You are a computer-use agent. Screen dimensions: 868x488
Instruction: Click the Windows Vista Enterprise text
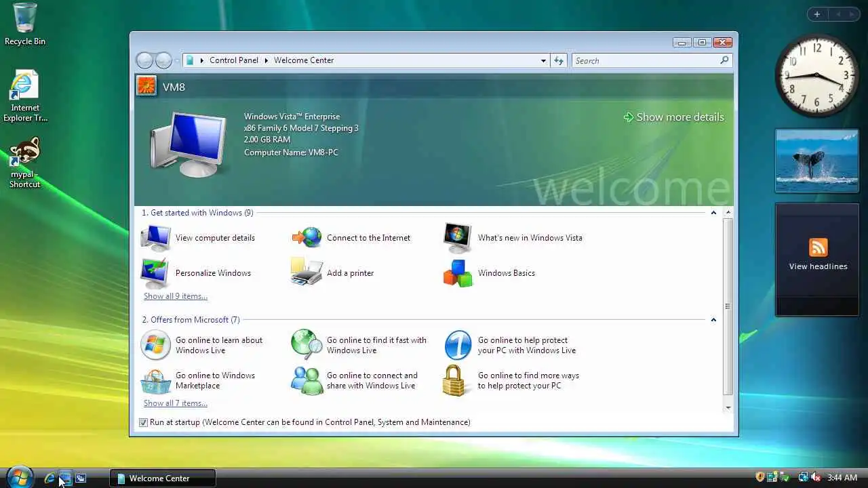click(292, 117)
